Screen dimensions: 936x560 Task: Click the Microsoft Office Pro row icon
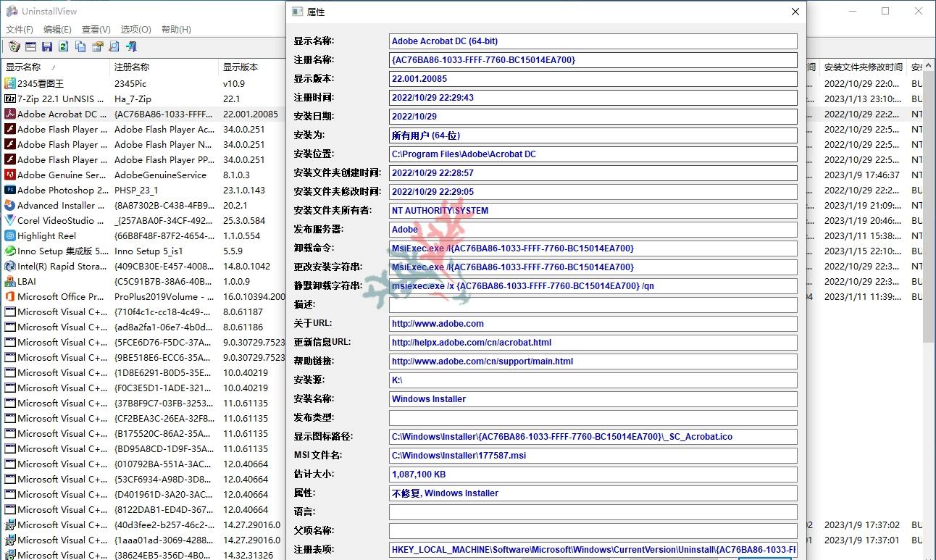(10, 296)
